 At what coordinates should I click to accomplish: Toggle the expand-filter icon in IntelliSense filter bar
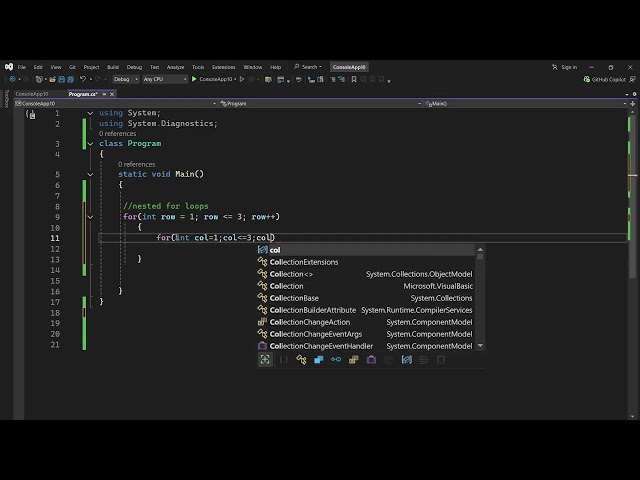(265, 360)
